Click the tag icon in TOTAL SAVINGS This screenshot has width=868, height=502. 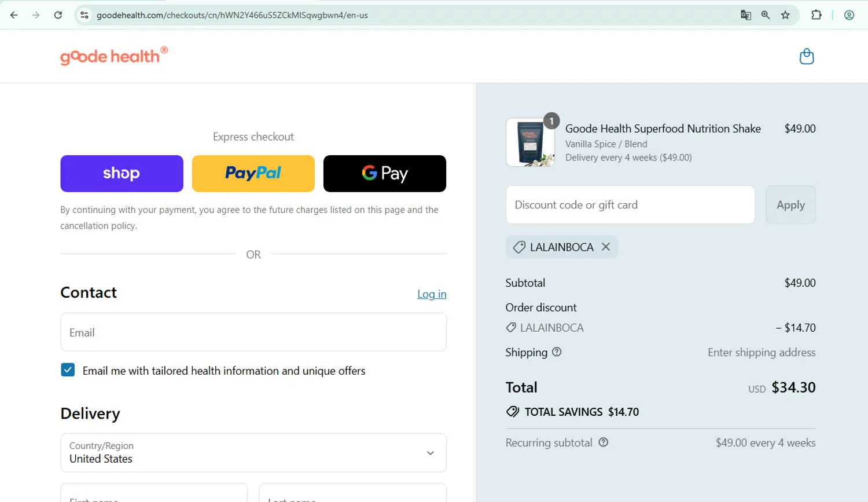click(x=513, y=412)
